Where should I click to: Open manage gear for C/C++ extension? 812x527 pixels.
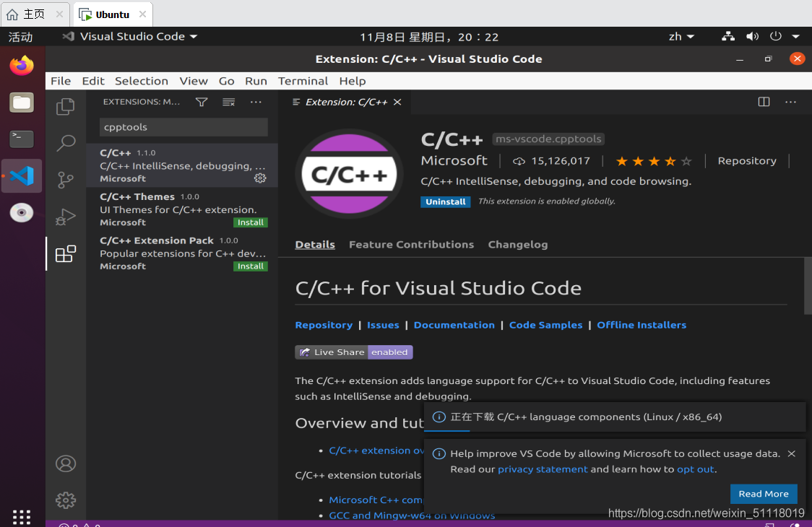coord(260,178)
